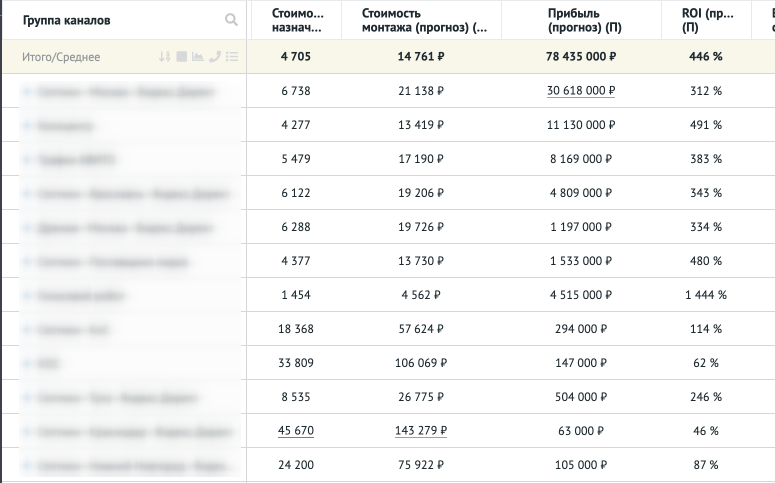Open the area chart icon in totals row
The height and width of the screenshot is (483, 775).
tap(197, 57)
